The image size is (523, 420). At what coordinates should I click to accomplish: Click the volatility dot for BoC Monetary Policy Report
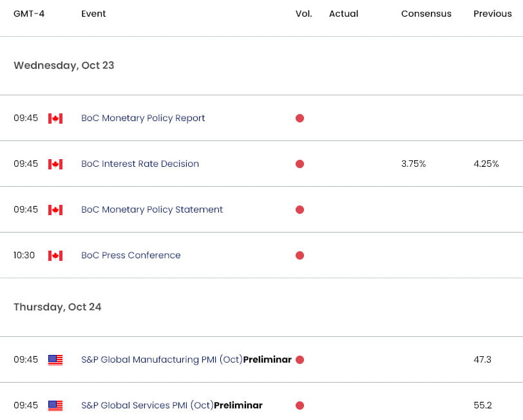point(300,118)
